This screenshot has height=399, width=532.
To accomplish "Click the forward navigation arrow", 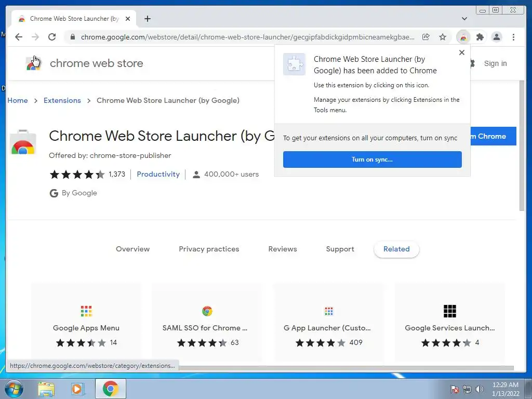I will 35,37.
